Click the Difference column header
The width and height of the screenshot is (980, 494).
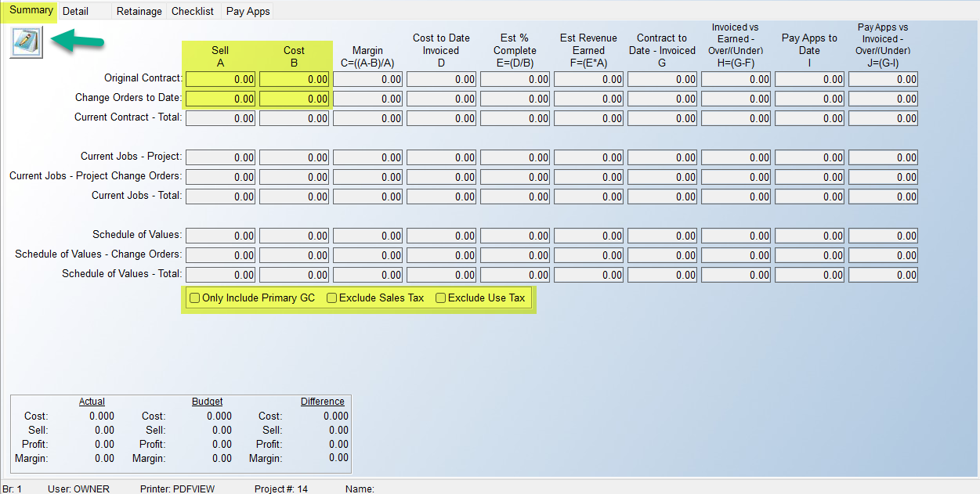[323, 402]
